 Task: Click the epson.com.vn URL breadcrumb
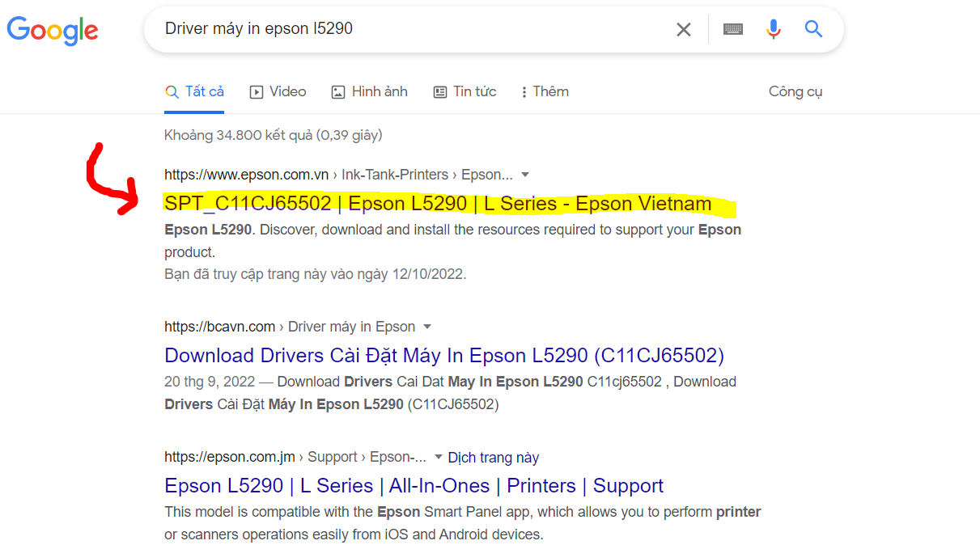246,175
